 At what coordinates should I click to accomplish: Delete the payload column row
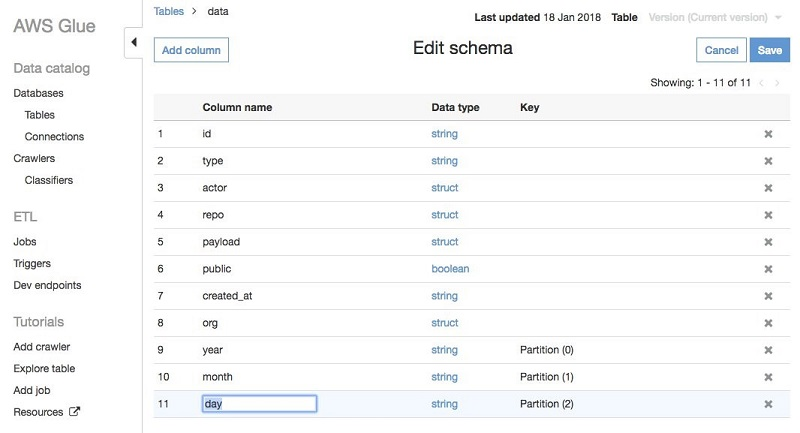768,242
